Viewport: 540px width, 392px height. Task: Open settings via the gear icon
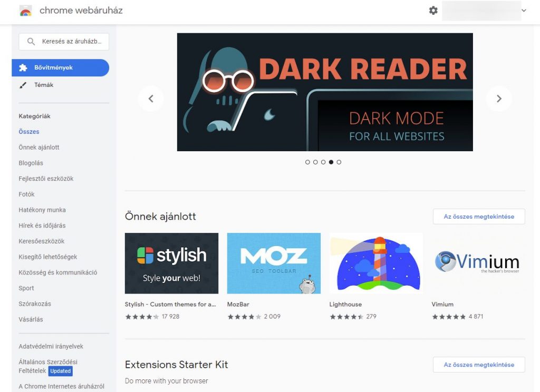coord(433,11)
